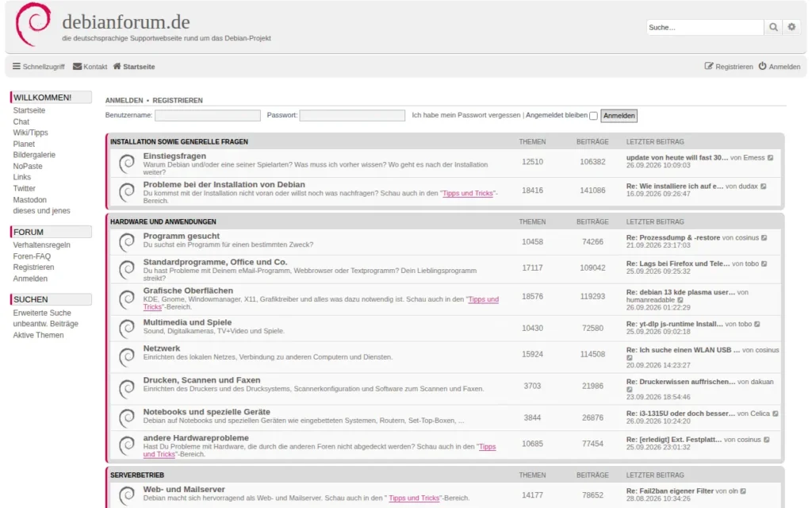
Task: Open HARDWARE UND ANWENDUNGEN category header
Action: tap(163, 221)
